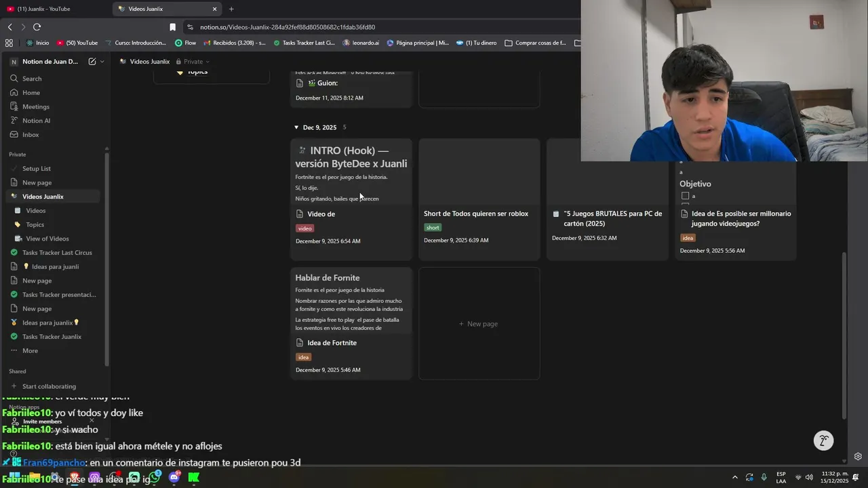
Task: Click Start collaborating in sidebar
Action: 54,386
